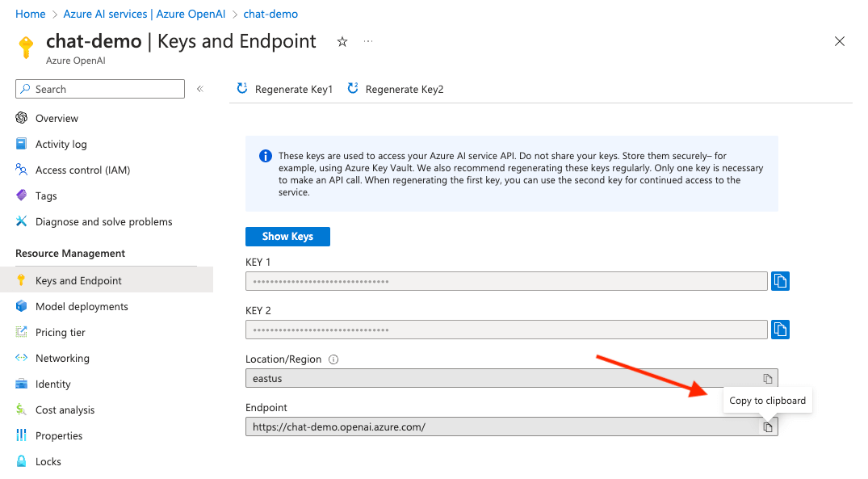Copy the Endpoint URL to clipboard
Image resolution: width=868 pixels, height=479 pixels.
coord(766,426)
